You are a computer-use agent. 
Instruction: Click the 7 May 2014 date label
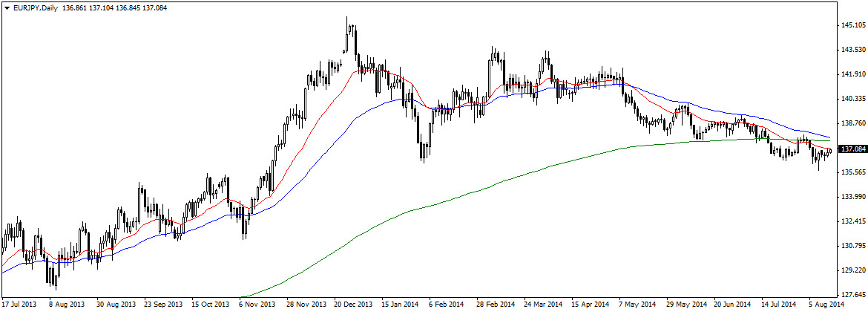pos(638,304)
